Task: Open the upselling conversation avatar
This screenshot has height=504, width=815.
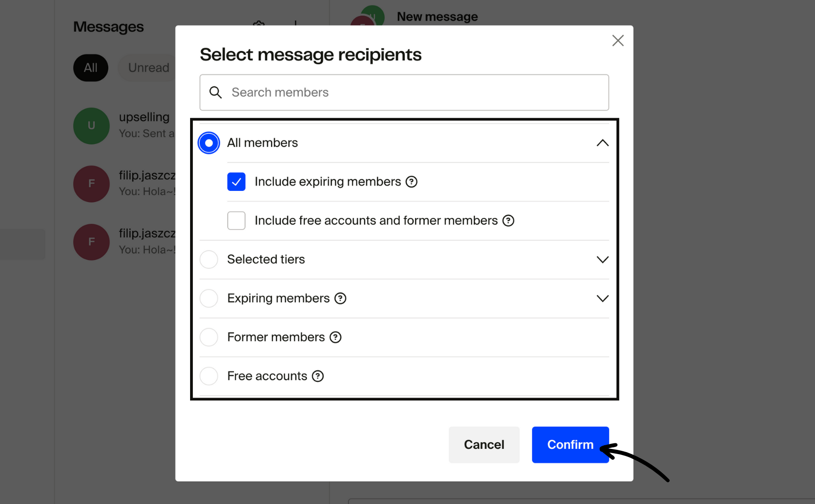Action: tap(92, 126)
